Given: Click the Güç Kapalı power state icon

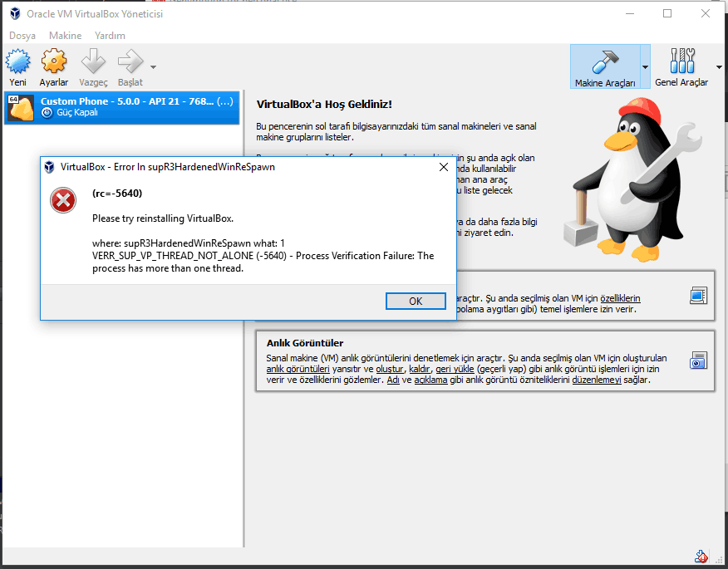Looking at the screenshot, I should (x=47, y=113).
